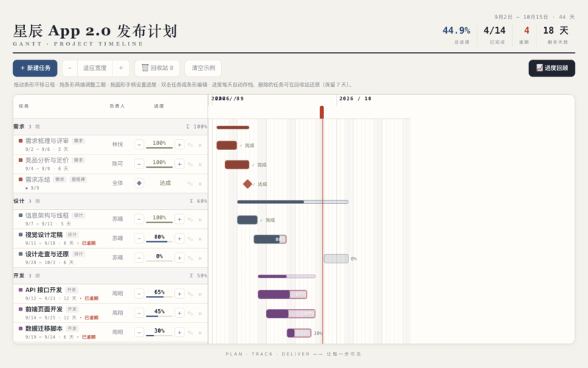Edit the 数据迁移脚本 task with pencil icon
This screenshot has height=368, width=588.
190,333
